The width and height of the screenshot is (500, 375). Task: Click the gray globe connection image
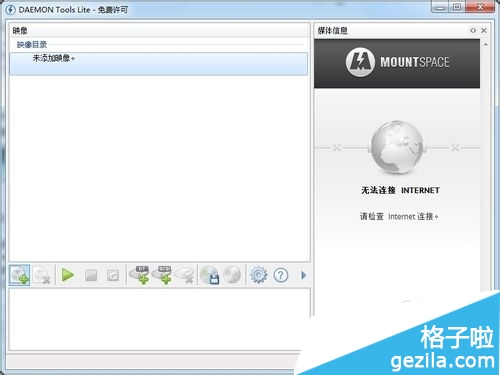(x=397, y=147)
